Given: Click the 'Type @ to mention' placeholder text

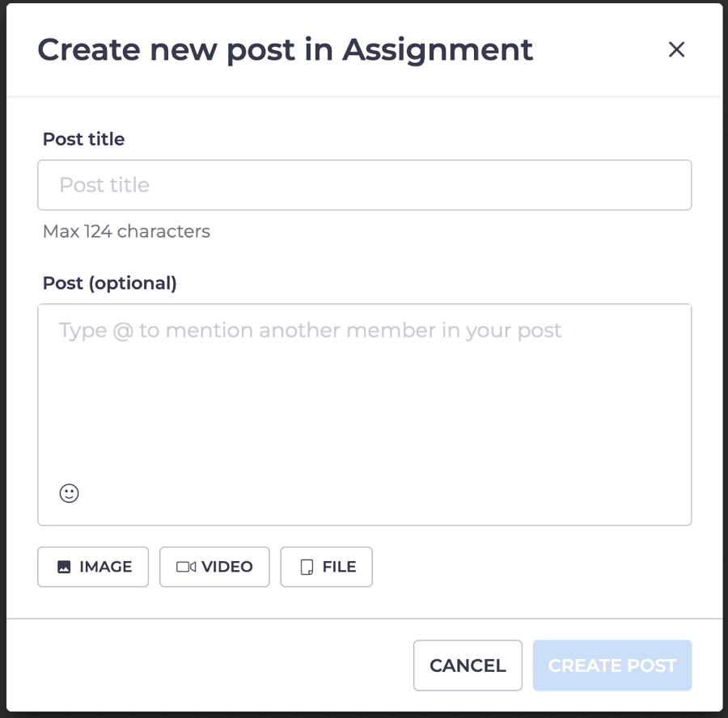Looking at the screenshot, I should (x=310, y=330).
